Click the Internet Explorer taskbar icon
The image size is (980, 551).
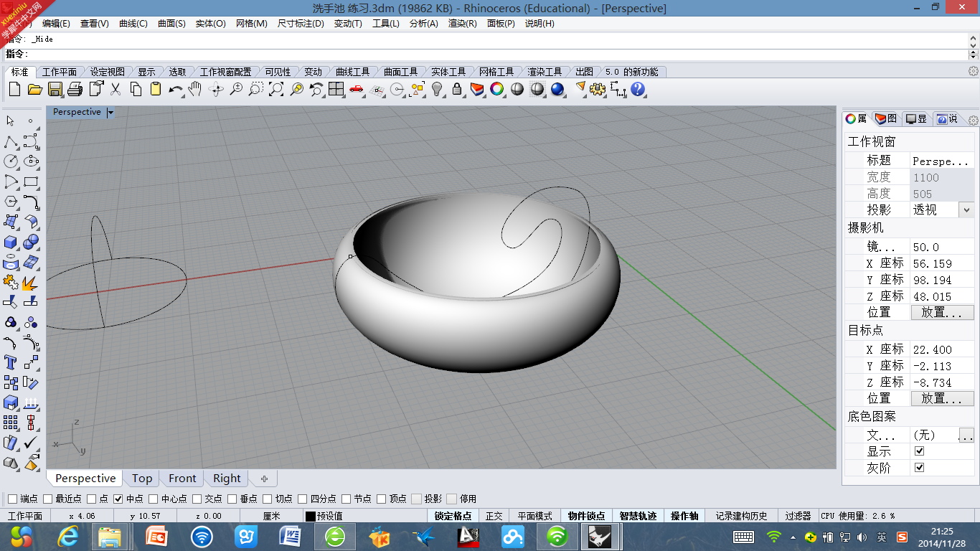[x=68, y=536]
